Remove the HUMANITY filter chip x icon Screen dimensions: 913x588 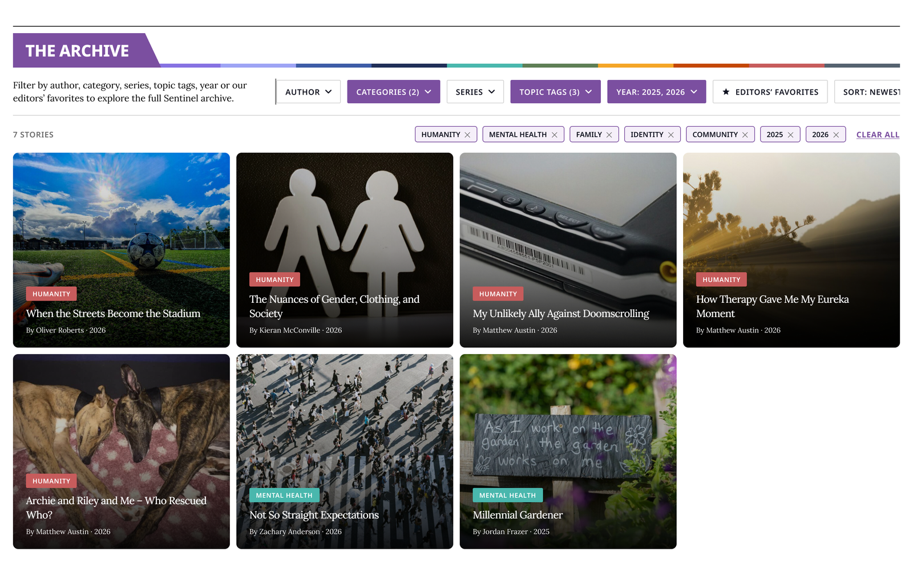pyautogui.click(x=467, y=135)
